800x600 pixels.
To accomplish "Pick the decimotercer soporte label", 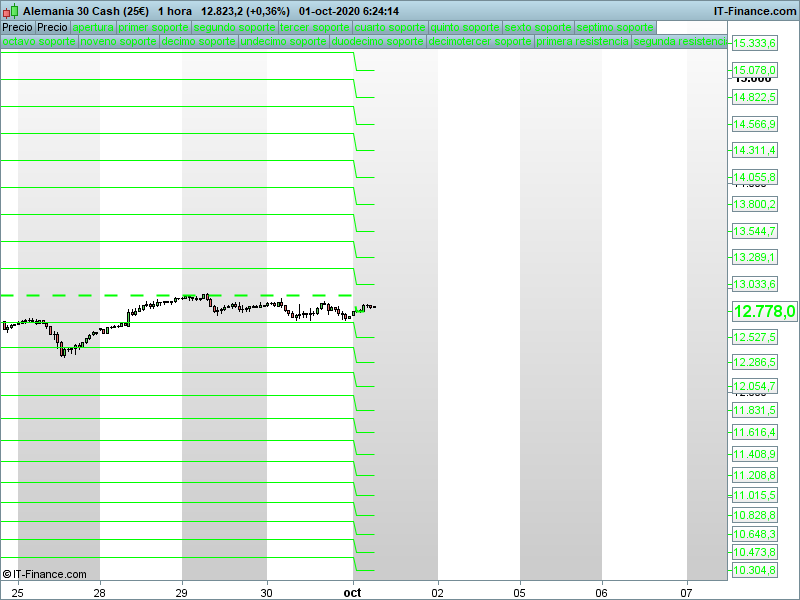I will [480, 41].
